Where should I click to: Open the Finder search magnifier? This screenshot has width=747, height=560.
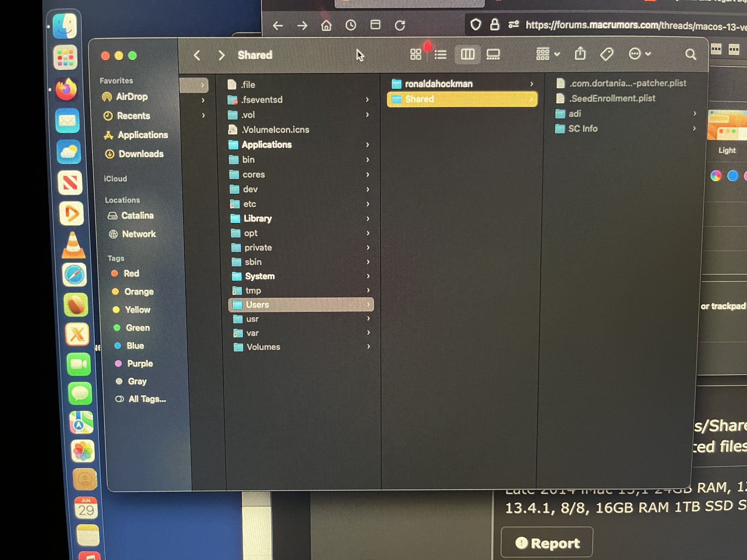691,55
